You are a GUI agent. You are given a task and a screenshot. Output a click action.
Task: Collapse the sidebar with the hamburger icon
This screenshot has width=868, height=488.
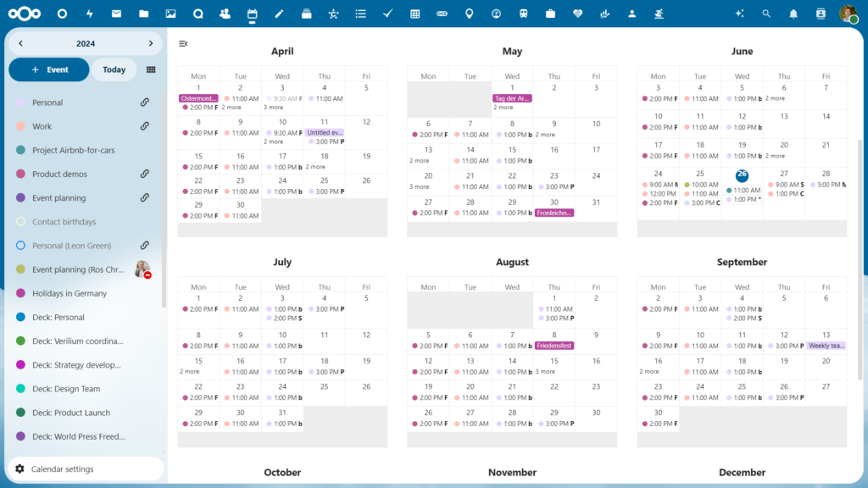tap(182, 44)
